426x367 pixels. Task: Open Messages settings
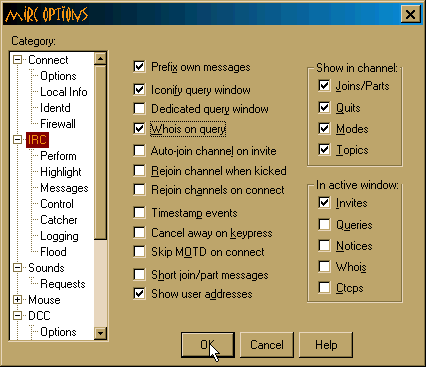[64, 188]
